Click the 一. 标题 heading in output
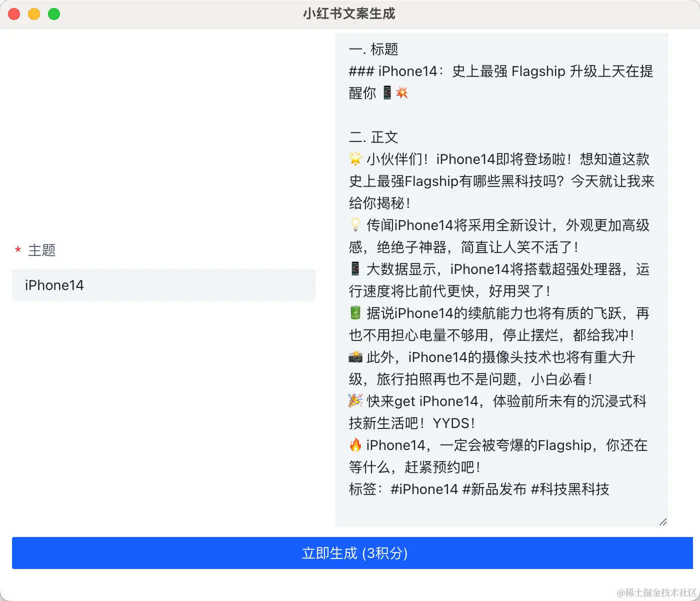This screenshot has height=601, width=700. [373, 49]
